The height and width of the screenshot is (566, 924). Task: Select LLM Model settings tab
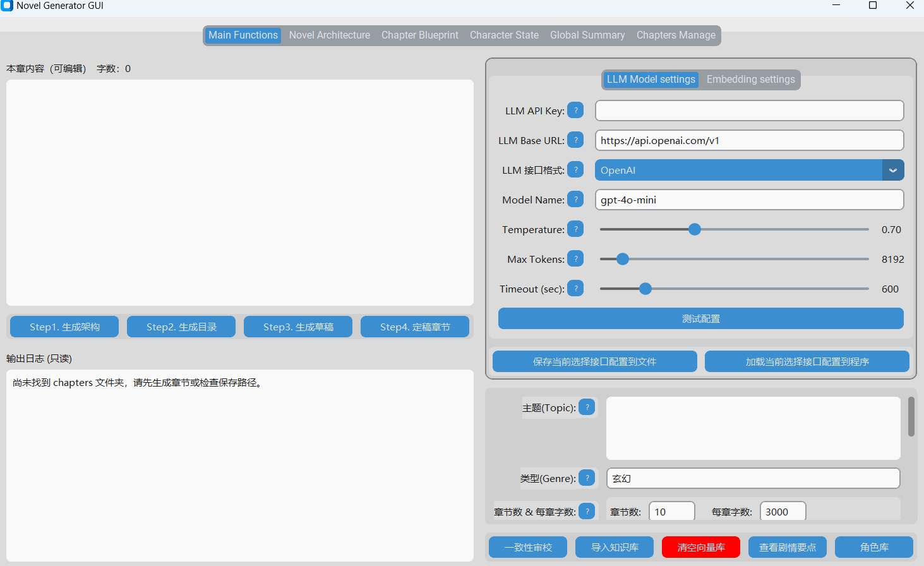(651, 80)
